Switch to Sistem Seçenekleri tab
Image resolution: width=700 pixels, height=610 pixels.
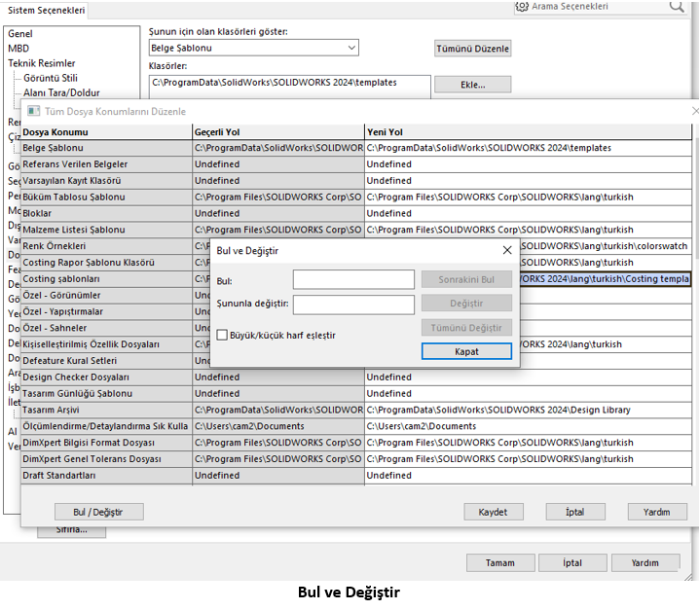tap(47, 11)
